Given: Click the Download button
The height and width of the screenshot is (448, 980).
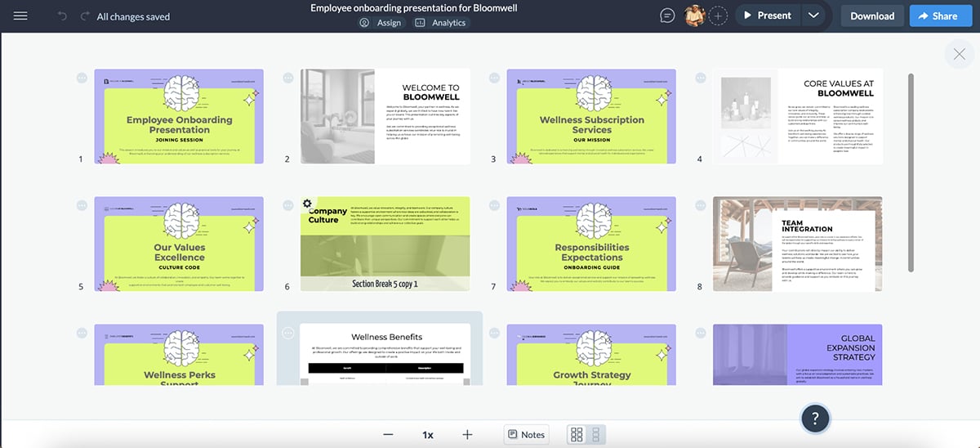Looking at the screenshot, I should tap(872, 16).
